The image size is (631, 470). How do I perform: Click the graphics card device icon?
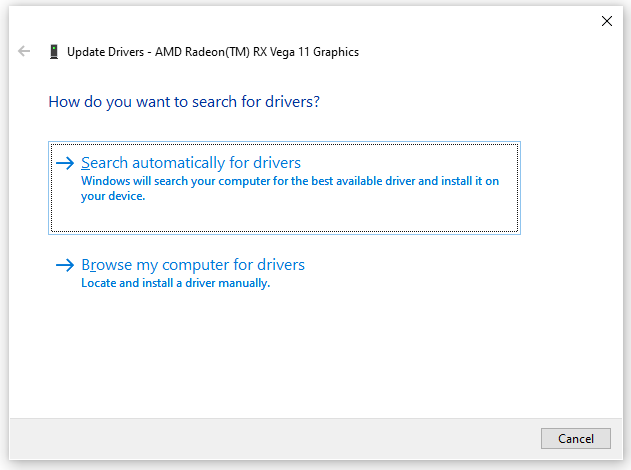[53, 52]
